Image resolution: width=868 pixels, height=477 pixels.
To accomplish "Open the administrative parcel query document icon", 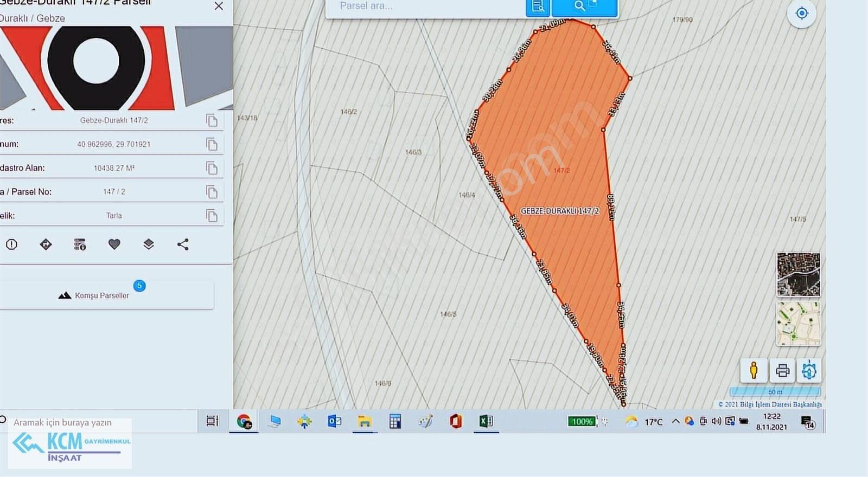I will click(538, 7).
